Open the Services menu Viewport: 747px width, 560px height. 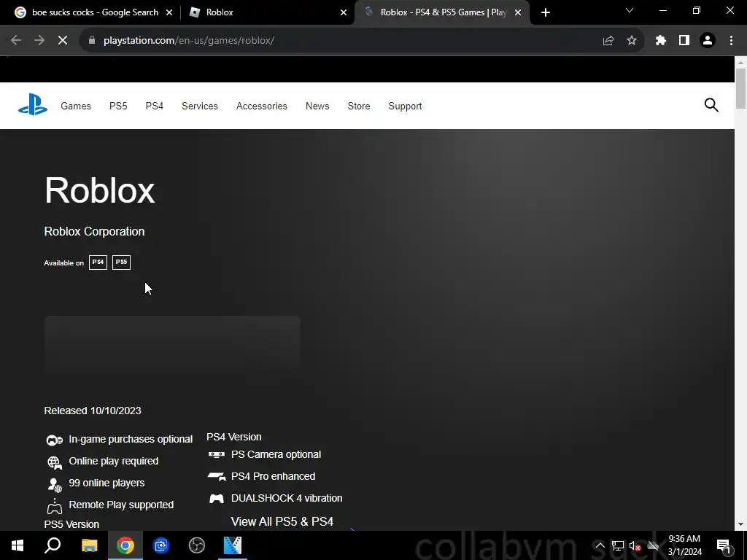tap(200, 106)
